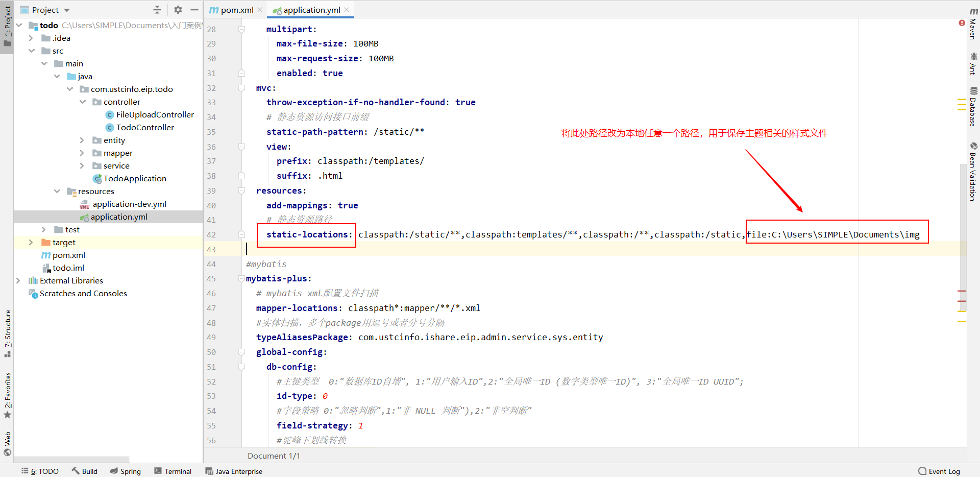Open the Z: Structure tool window
Viewport: 980px width, 477px height.
click(x=7, y=333)
